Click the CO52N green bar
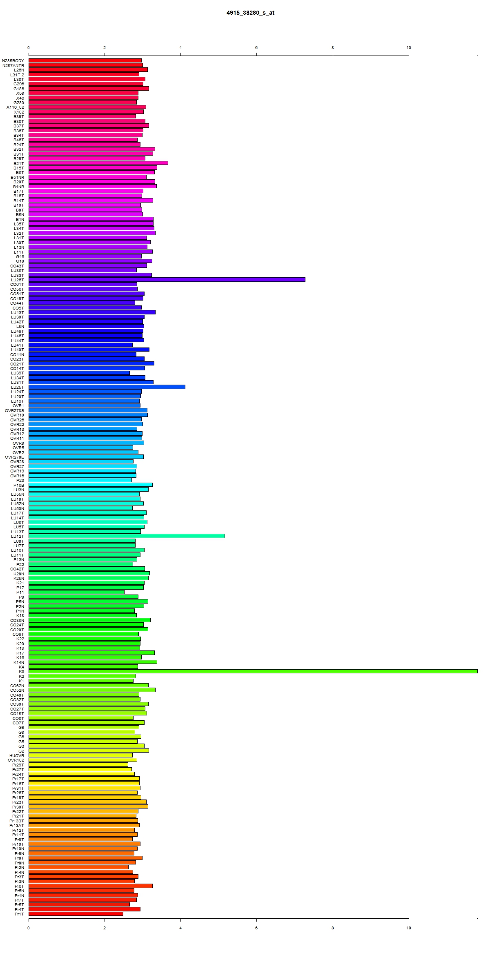 coord(92,690)
